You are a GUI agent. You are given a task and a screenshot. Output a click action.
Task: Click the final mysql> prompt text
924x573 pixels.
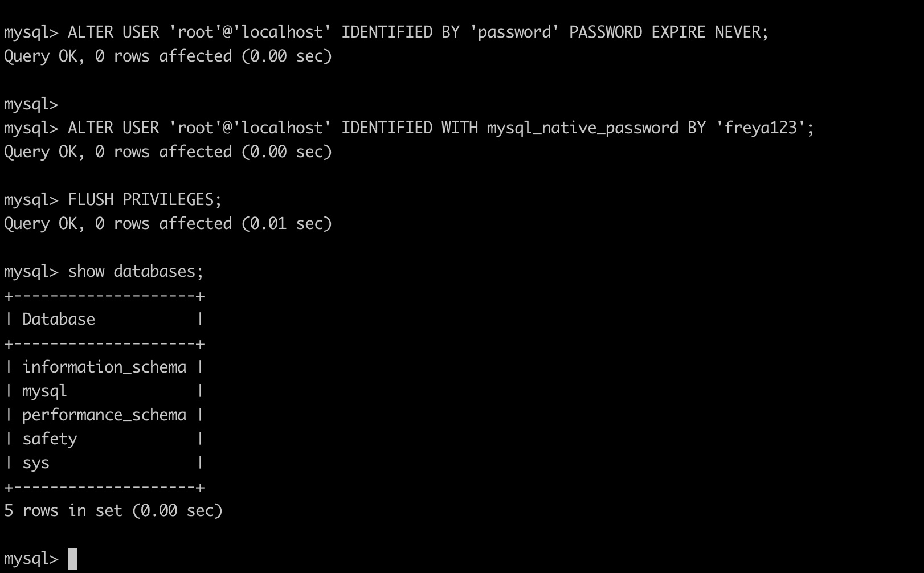(x=31, y=559)
